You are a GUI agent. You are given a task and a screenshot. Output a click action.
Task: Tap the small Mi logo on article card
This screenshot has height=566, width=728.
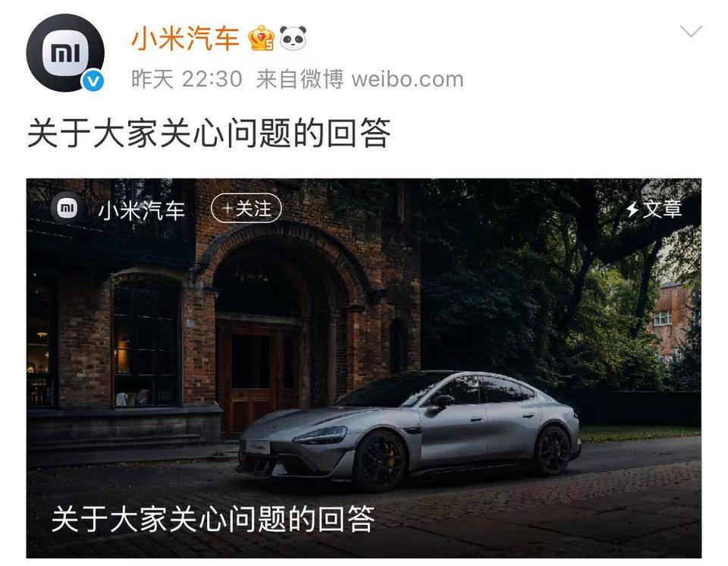point(67,208)
